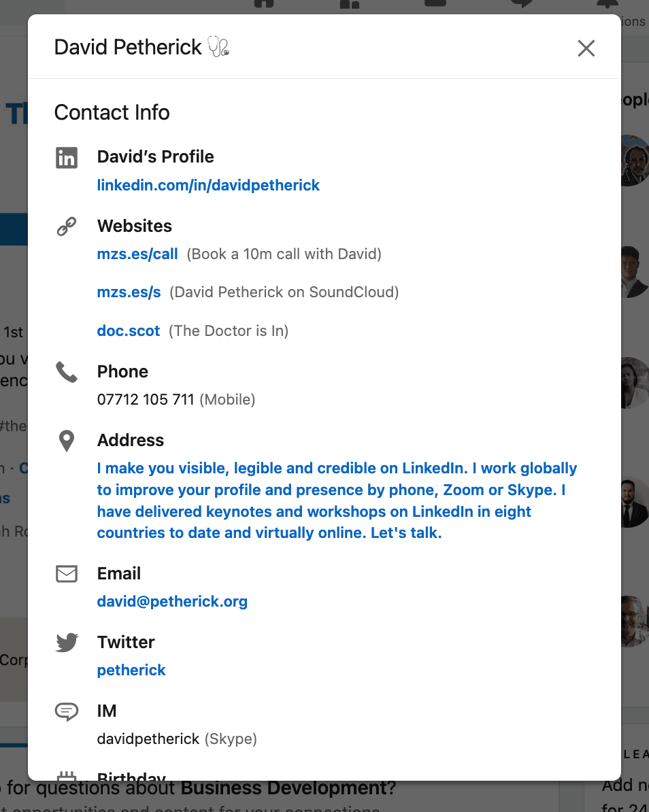649x812 pixels.
Task: Open linkedin.com/in/davidpetherick profile link
Action: [208, 185]
